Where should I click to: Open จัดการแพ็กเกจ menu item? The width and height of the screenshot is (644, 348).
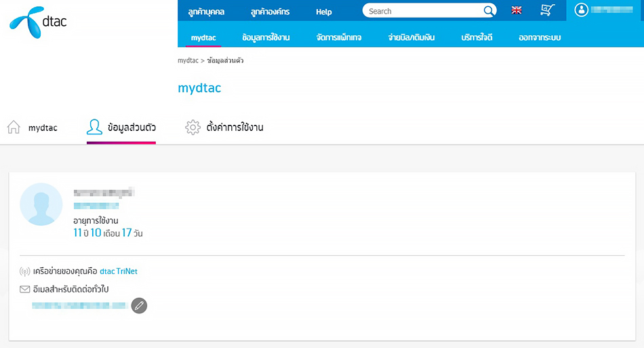[x=339, y=37]
